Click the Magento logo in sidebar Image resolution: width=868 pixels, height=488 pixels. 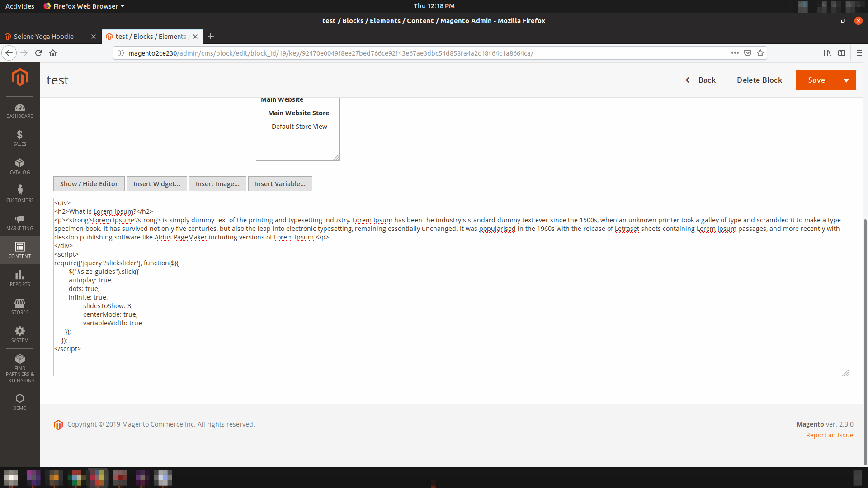tap(20, 77)
